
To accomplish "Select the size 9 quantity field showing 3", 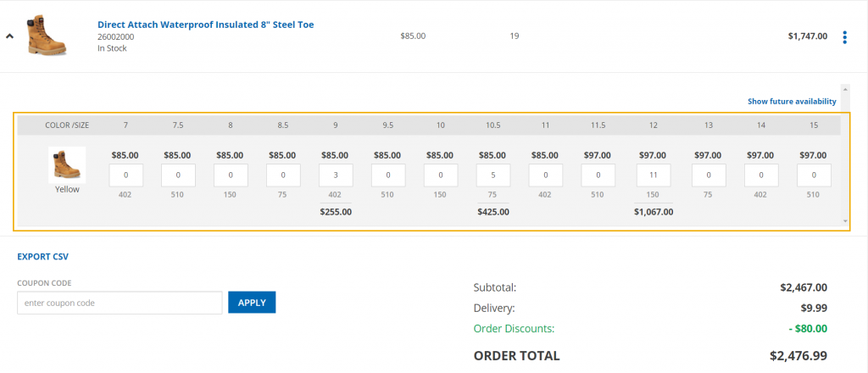I will point(335,175).
